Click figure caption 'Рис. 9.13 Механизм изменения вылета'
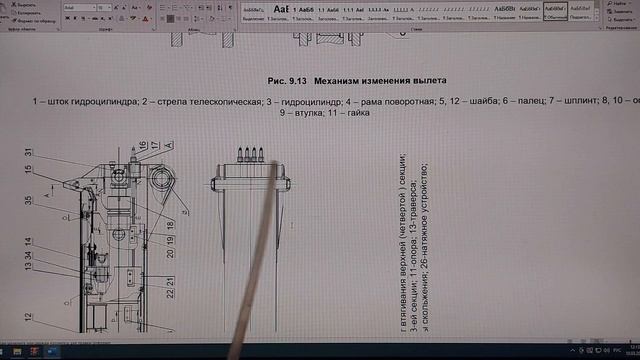 coord(357,81)
